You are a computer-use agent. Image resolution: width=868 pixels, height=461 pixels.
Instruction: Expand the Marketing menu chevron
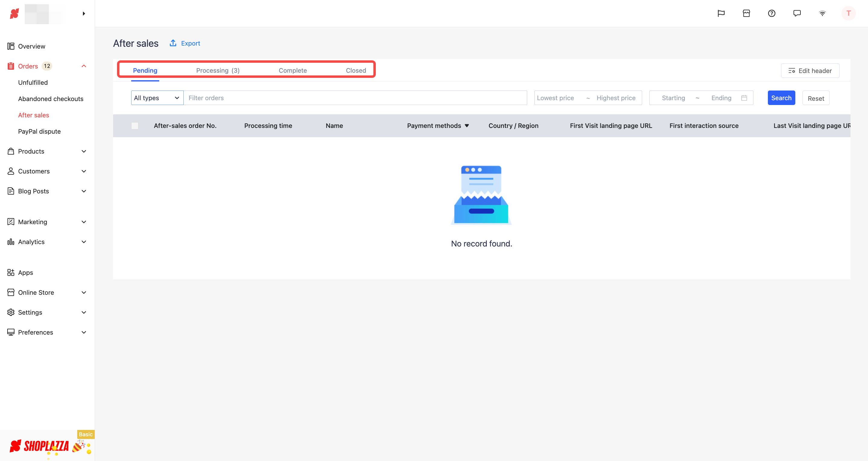coord(84,222)
